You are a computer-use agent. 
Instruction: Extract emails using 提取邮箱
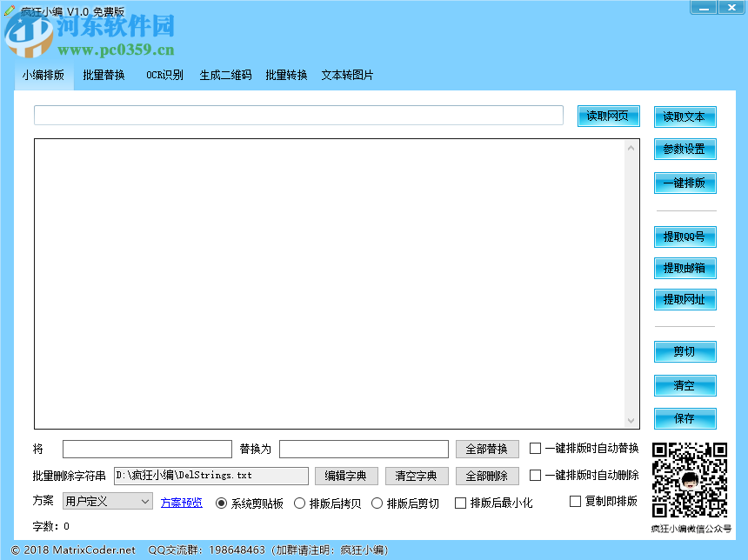click(x=685, y=268)
